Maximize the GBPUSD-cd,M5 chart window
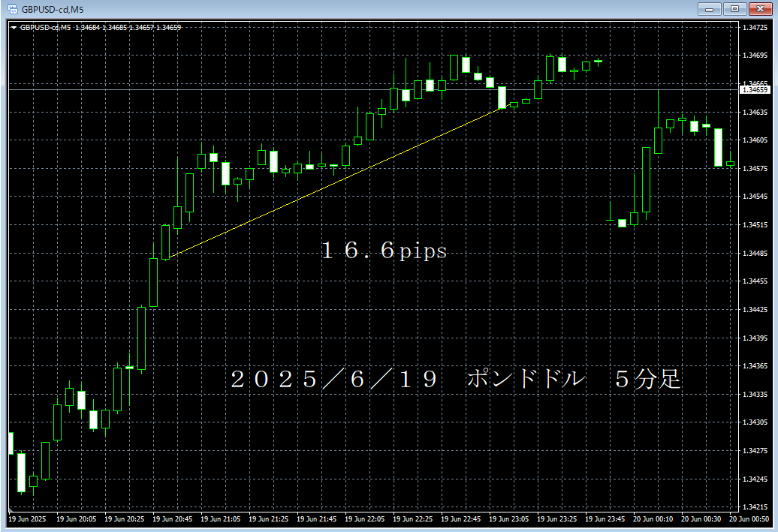This screenshot has height=532, width=778. 733,8
